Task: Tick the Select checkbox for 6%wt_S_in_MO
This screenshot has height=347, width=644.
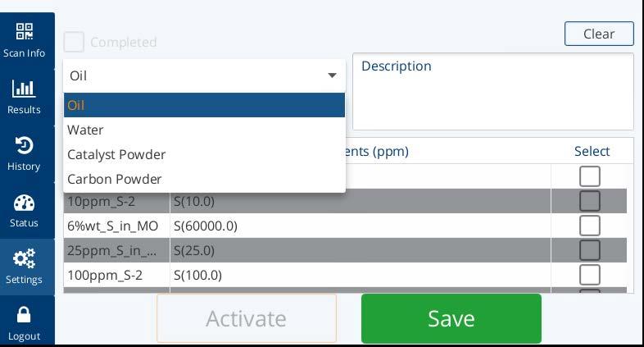Action: 590,226
